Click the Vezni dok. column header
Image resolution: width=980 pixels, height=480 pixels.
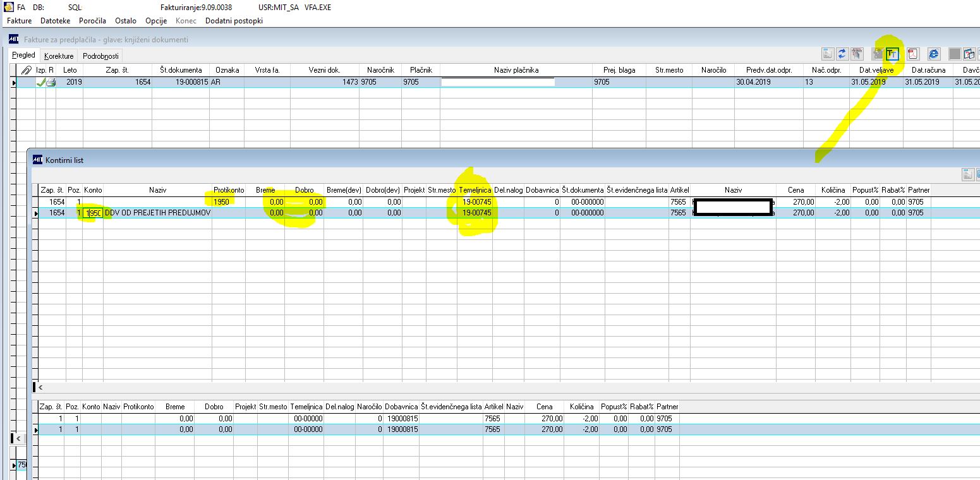tap(325, 70)
